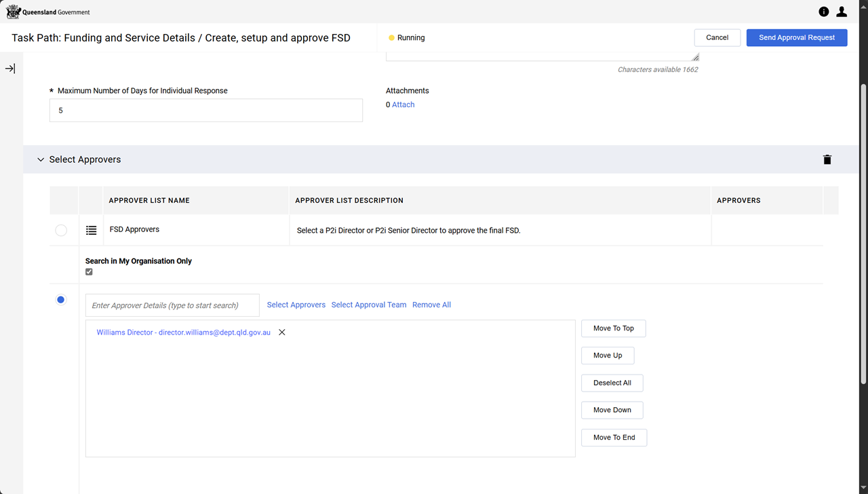Image resolution: width=868 pixels, height=494 pixels.
Task: Toggle Search in My Organisation Only checkbox
Action: pyautogui.click(x=89, y=272)
